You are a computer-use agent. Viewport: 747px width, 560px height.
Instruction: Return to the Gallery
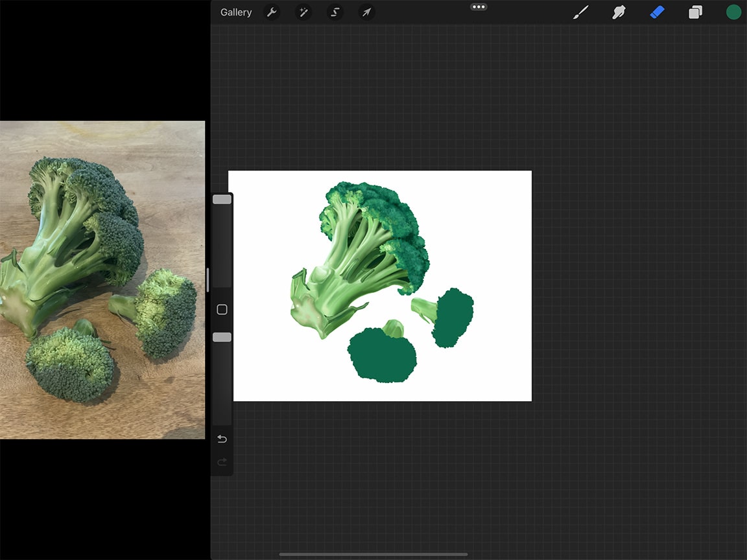click(235, 12)
